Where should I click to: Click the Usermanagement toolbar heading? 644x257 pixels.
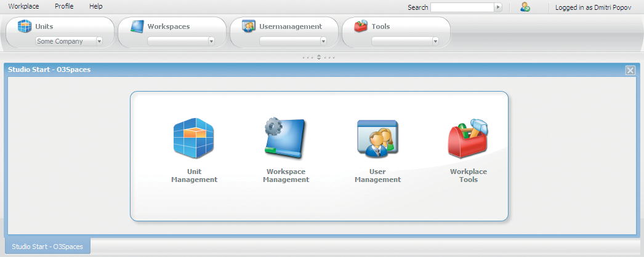pos(291,26)
